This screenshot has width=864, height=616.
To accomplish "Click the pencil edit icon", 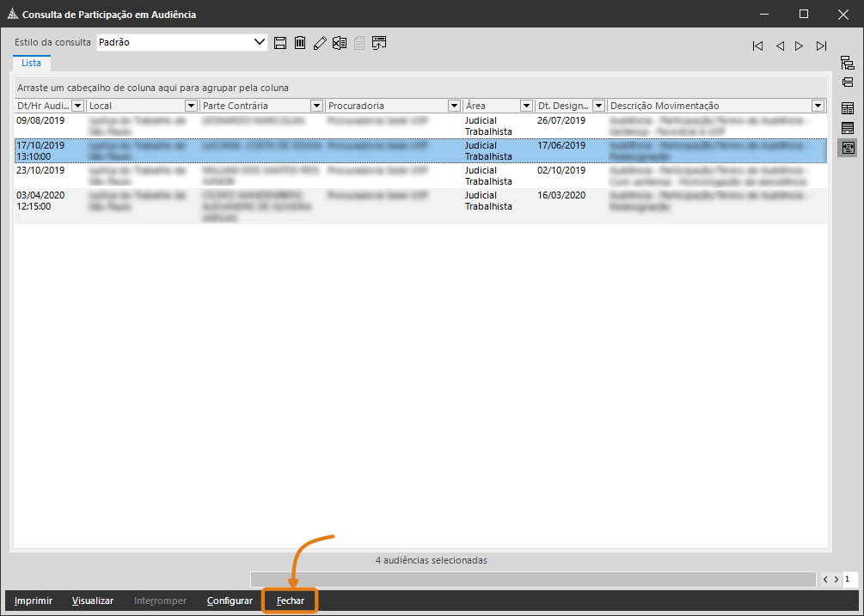I will [320, 43].
